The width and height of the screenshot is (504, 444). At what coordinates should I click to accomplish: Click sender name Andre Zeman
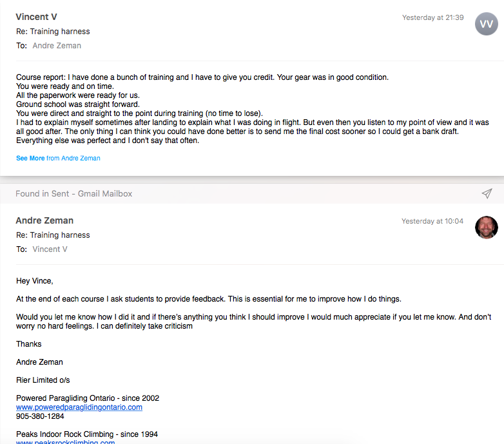[44, 220]
